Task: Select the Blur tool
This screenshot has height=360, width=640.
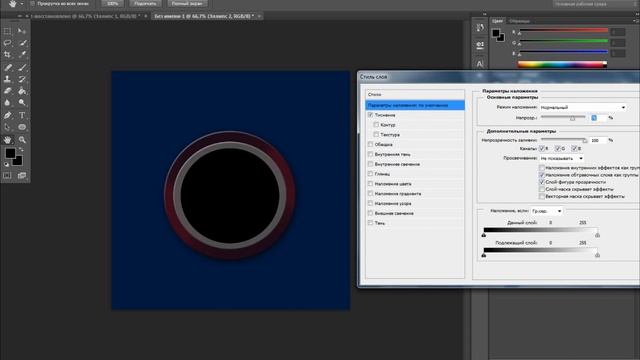Action: (7, 103)
